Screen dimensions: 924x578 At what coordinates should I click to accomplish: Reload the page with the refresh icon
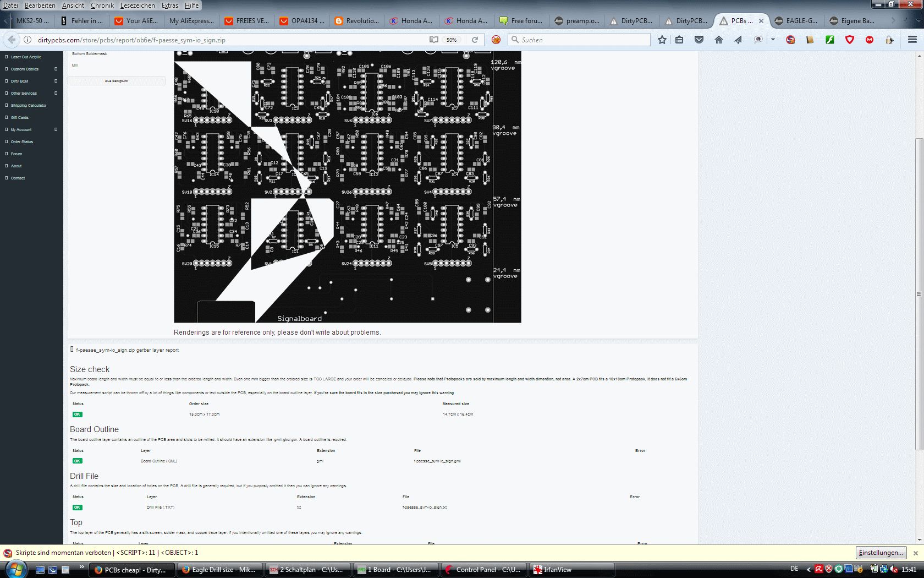pos(475,40)
